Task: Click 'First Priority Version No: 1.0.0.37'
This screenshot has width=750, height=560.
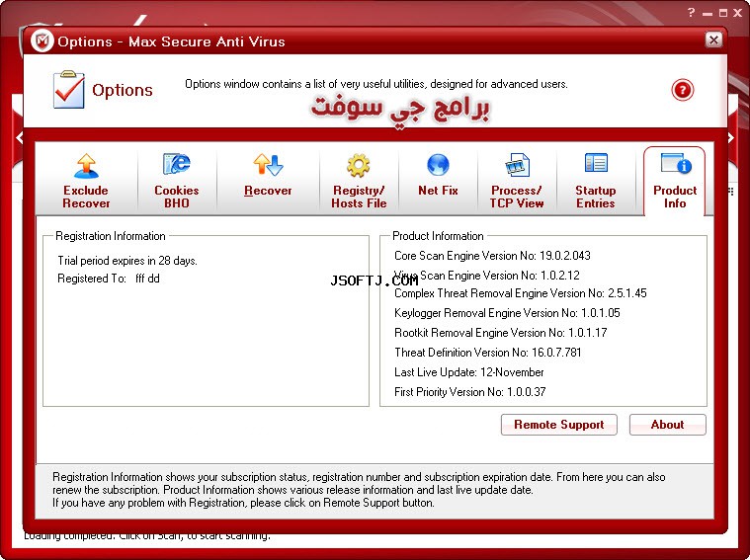Action: point(469,392)
